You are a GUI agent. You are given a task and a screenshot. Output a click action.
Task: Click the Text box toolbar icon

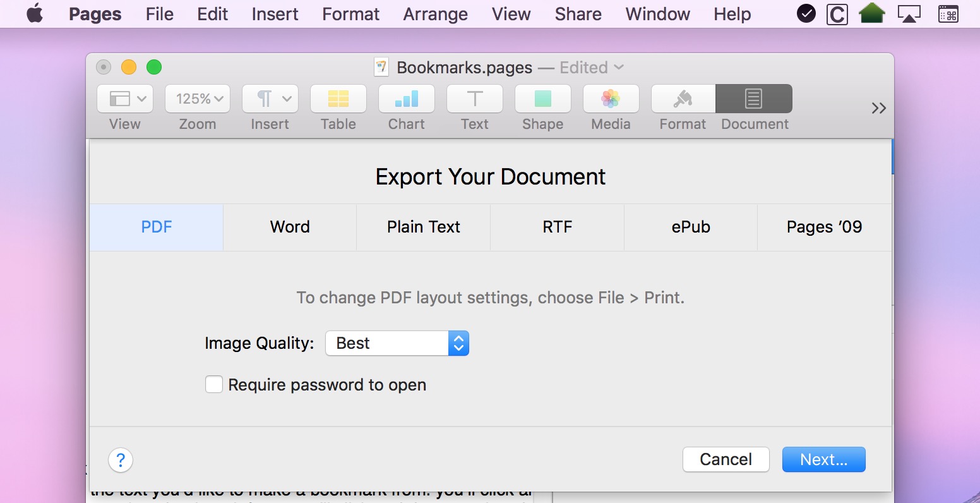tap(475, 99)
